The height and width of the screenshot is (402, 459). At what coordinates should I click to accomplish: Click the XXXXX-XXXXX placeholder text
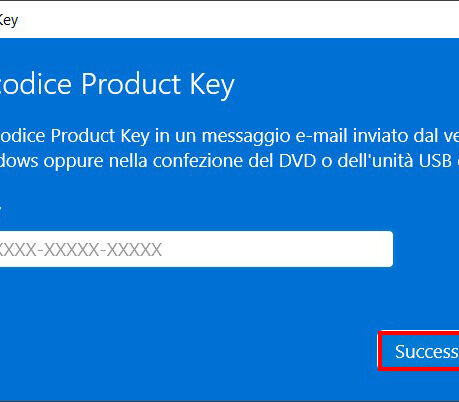[81, 250]
